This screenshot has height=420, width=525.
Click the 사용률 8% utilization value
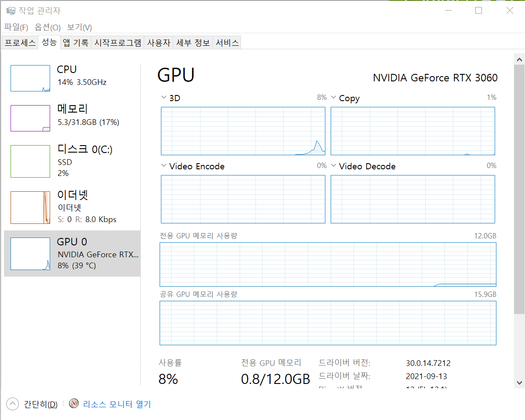[168, 379]
